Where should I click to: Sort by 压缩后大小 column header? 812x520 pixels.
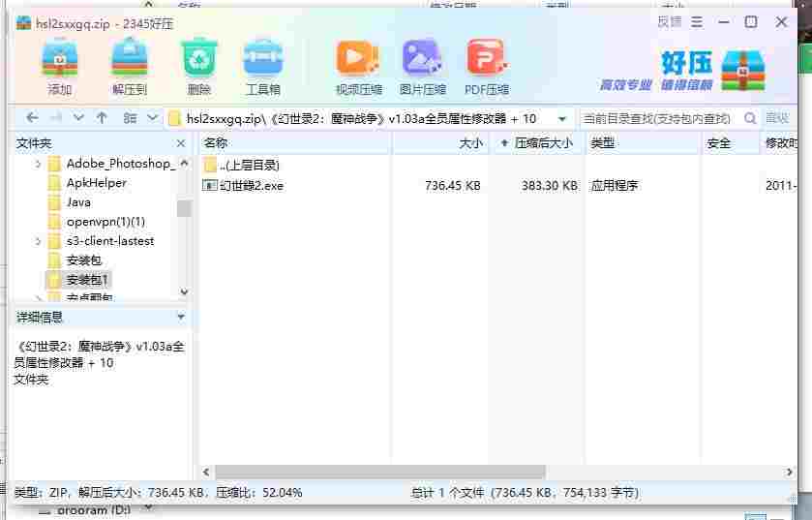tap(537, 143)
